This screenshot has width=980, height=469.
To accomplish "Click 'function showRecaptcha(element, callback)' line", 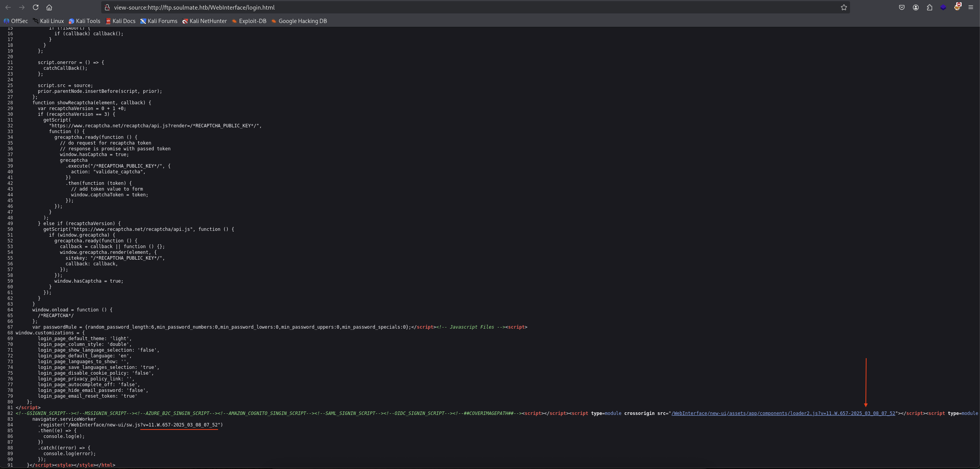I will (x=92, y=103).
